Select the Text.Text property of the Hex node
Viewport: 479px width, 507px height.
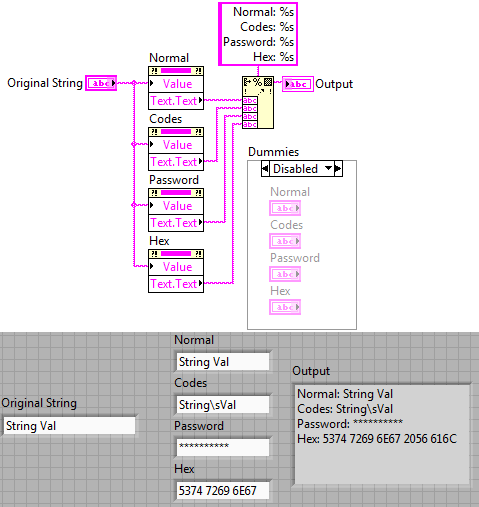click(x=176, y=284)
